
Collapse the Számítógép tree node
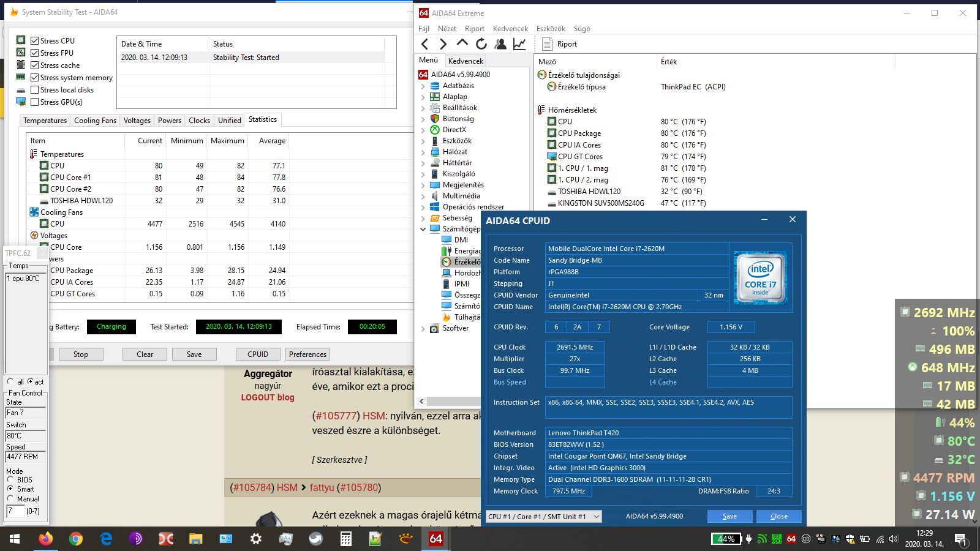[423, 230]
